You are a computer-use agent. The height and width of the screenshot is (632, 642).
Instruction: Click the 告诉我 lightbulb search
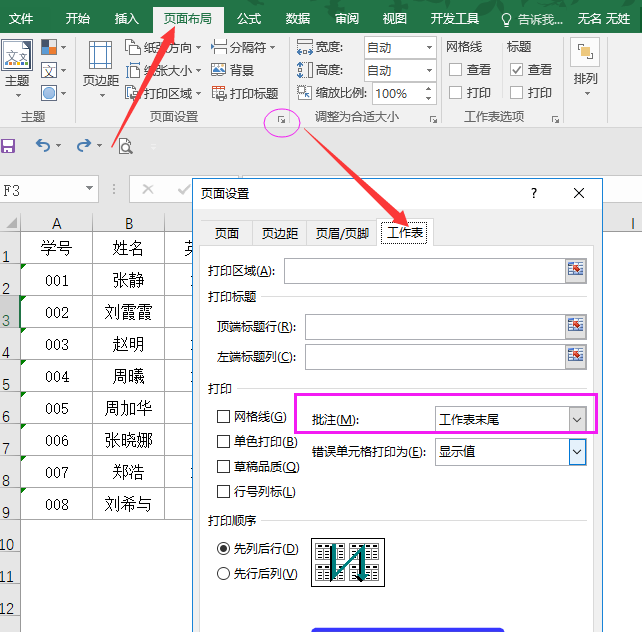[532, 19]
